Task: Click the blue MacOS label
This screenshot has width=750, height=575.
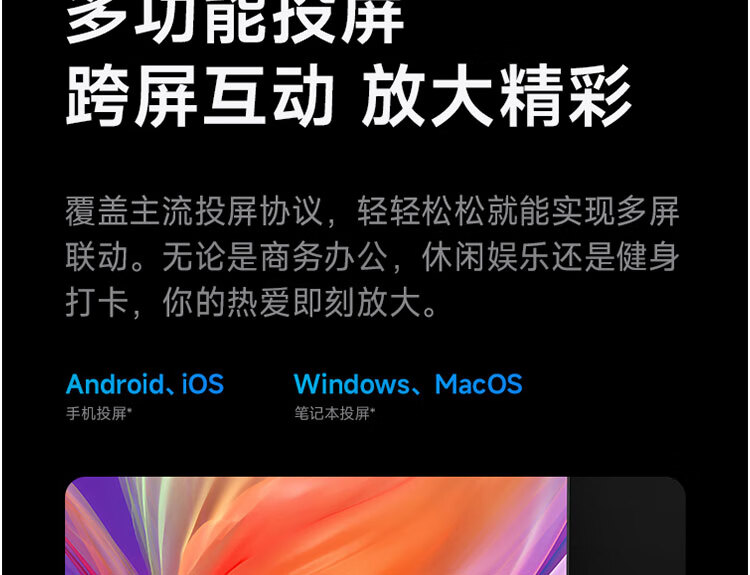Action: click(478, 384)
